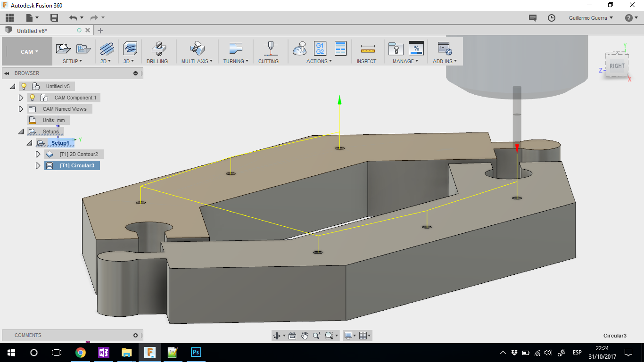Toggle lightbulb visibility of CAM Component:1

[x=32, y=98]
